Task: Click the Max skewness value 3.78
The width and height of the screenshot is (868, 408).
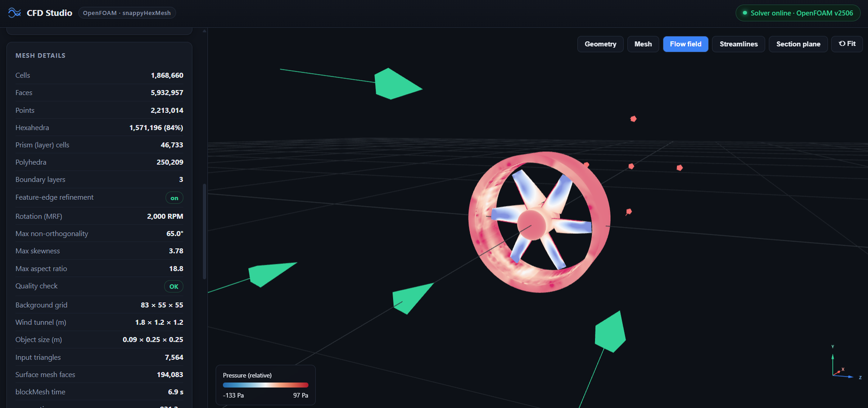Action: (176, 251)
